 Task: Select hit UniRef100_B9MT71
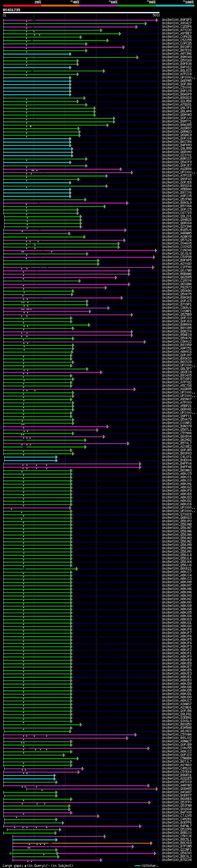(177, 121)
